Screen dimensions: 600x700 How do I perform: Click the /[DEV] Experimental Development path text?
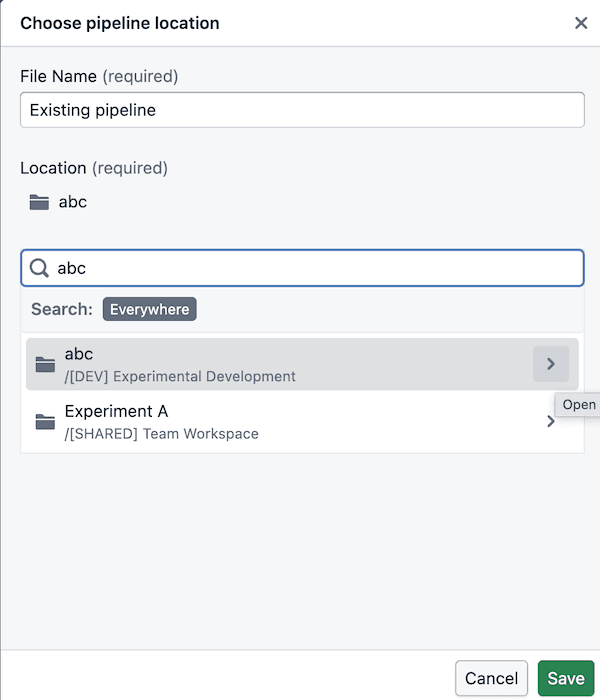(180, 376)
